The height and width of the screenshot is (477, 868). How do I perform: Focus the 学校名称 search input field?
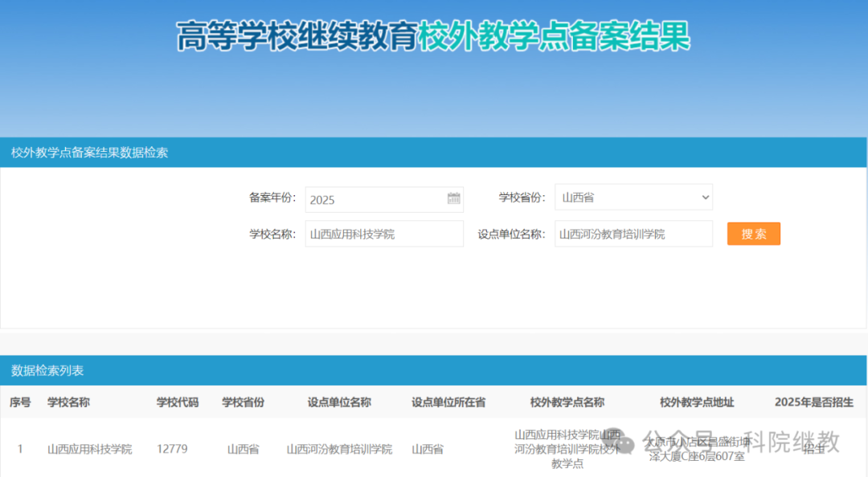point(384,234)
